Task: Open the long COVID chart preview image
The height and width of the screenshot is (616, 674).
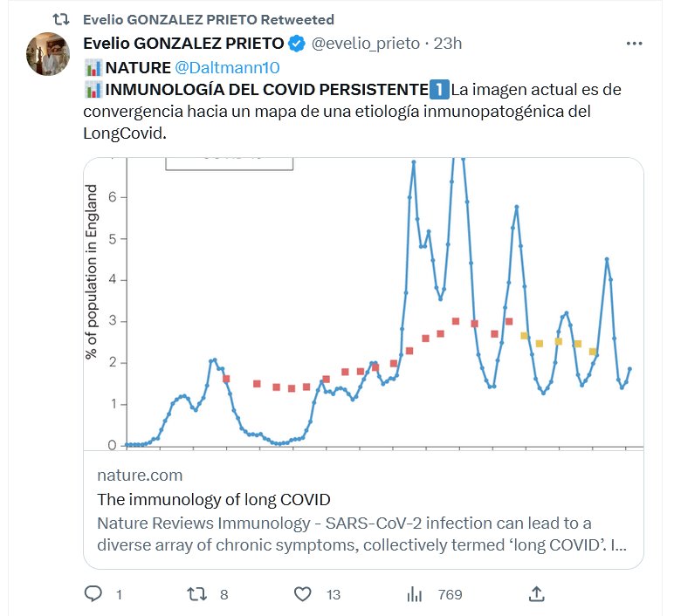Action: click(x=363, y=303)
